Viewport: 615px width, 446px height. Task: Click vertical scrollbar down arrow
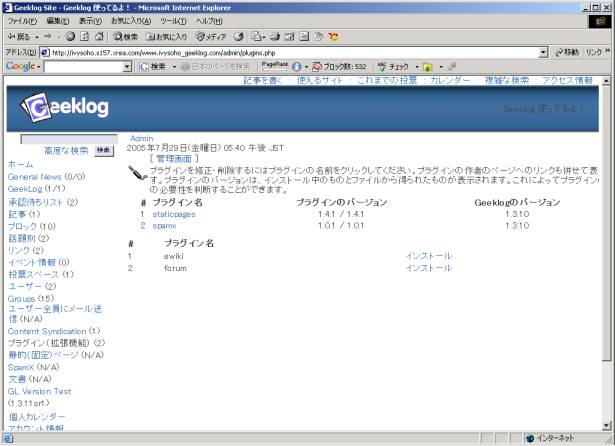click(606, 425)
